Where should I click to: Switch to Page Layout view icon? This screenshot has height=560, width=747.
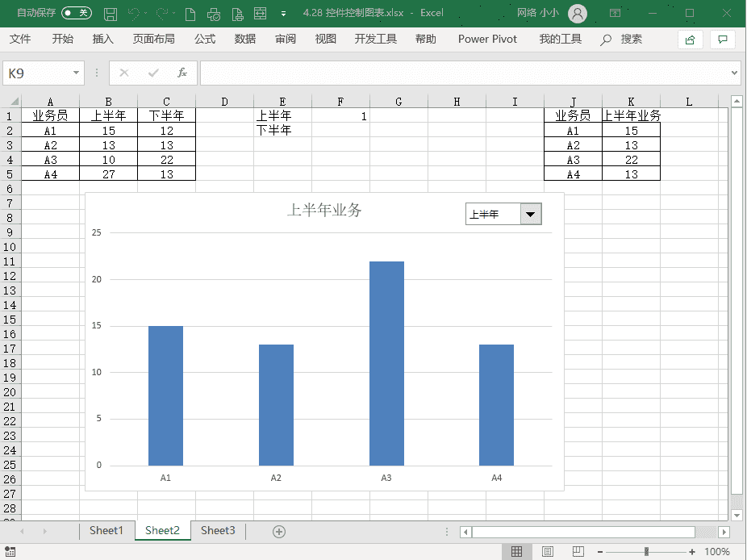[548, 551]
